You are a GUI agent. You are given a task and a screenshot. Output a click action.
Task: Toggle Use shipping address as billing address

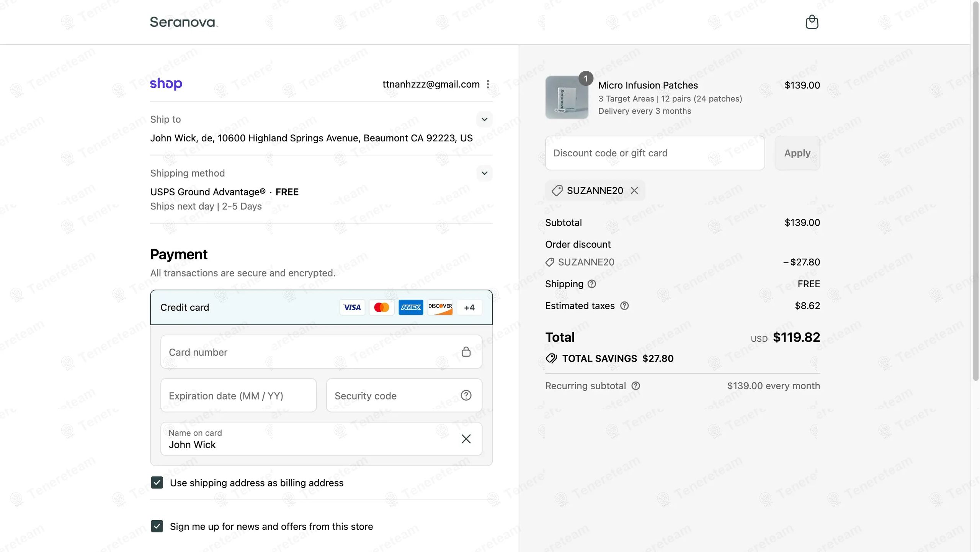[x=157, y=483]
